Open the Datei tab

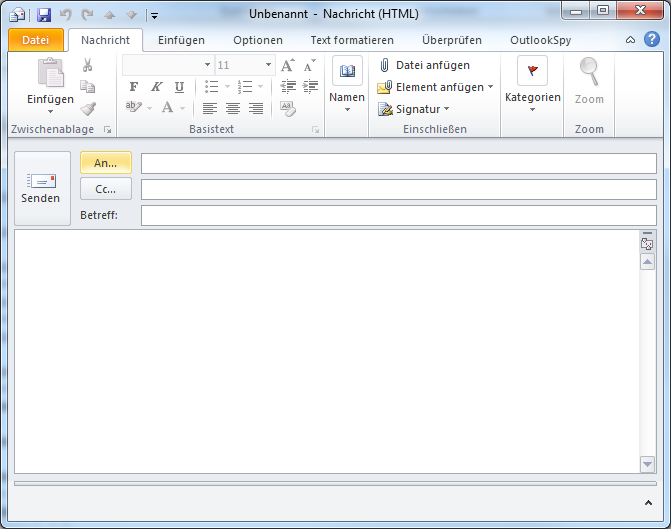(x=36, y=40)
